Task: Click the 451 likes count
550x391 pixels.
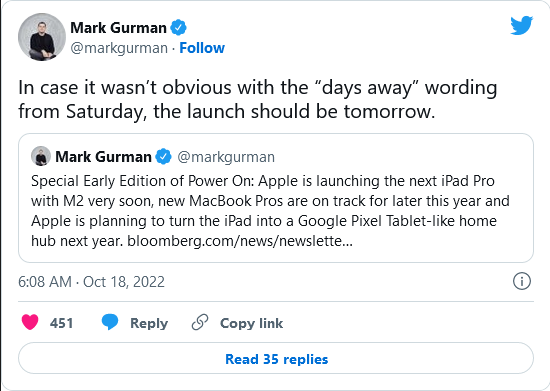Action: click(62, 323)
